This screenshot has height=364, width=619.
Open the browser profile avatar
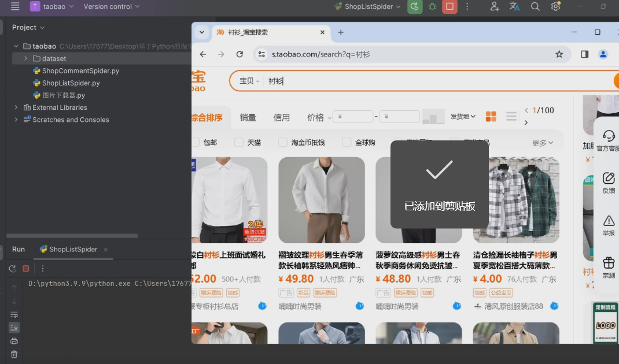(603, 54)
